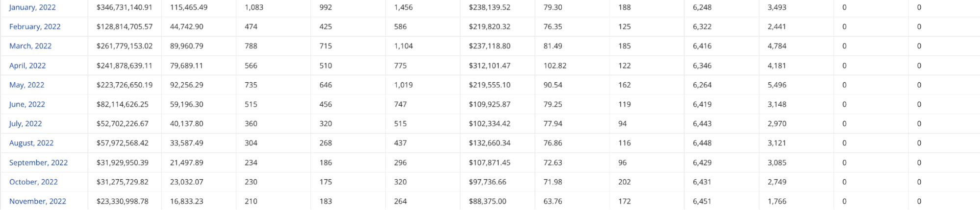Image resolution: width=980 pixels, height=210 pixels.
Task: Select the $346,731,140.91 cell
Action: click(x=125, y=7)
